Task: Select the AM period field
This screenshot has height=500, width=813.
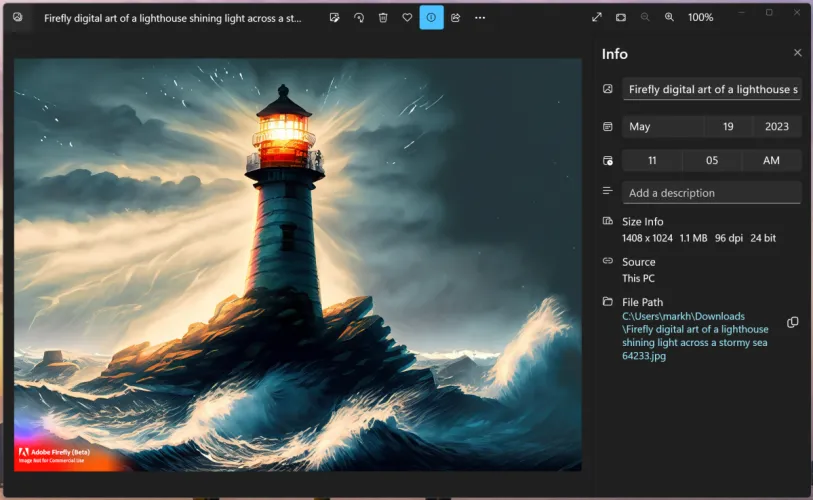Action: [771, 160]
